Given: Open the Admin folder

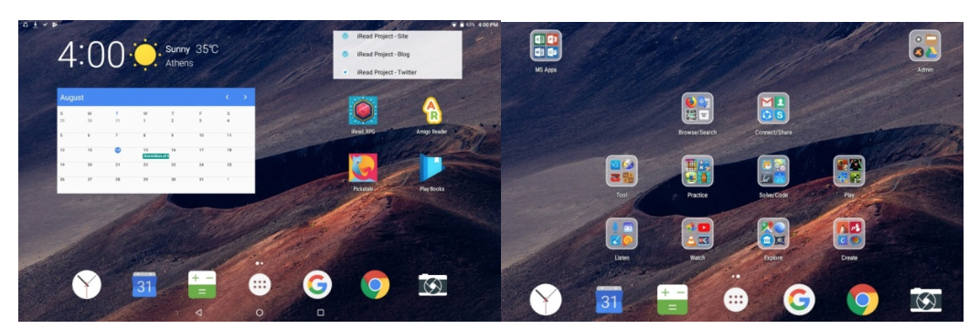Looking at the screenshot, I should coord(925,46).
